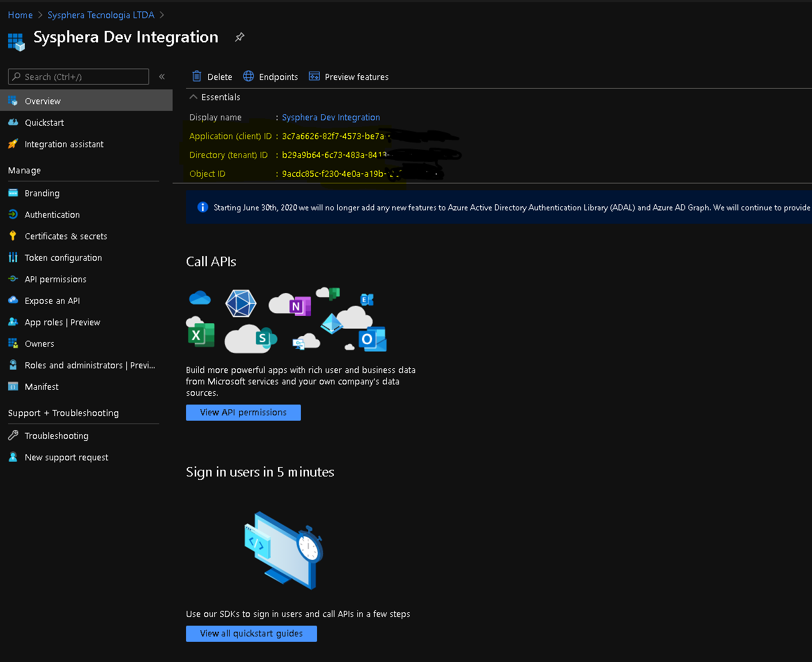Click the Manifest icon

coord(13,386)
